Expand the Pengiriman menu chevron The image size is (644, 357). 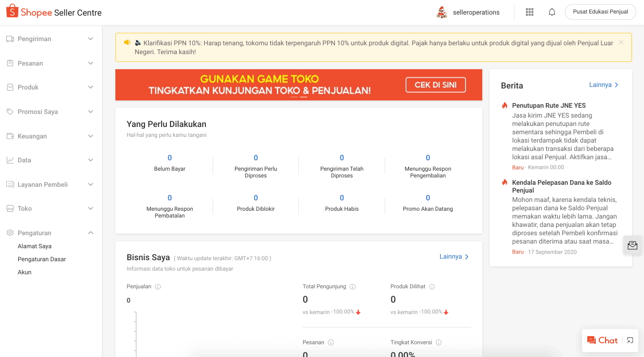[x=90, y=39]
